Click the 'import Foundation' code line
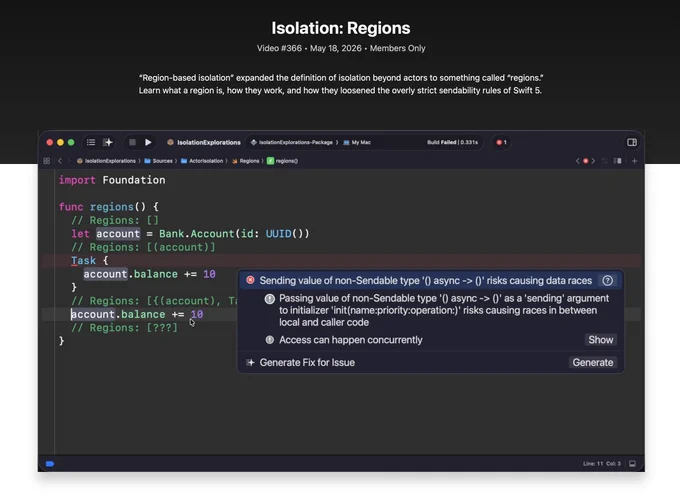680x502 pixels. pos(112,180)
